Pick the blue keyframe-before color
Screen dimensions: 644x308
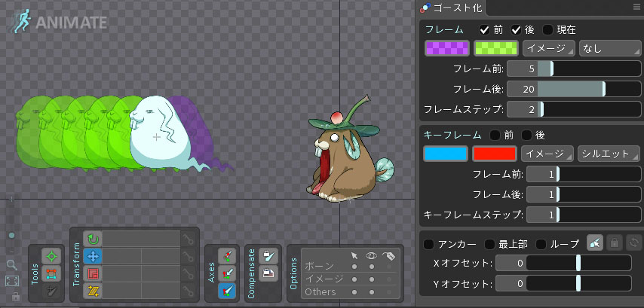click(446, 154)
